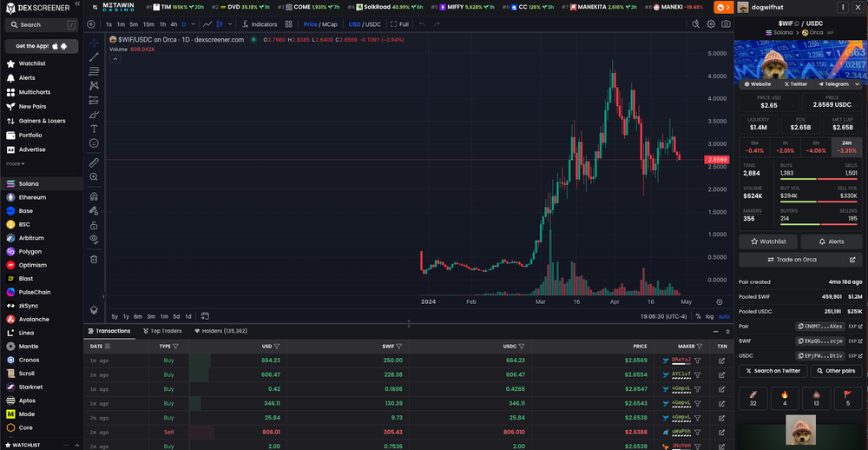
Task: Open the token Website link
Action: tap(757, 84)
